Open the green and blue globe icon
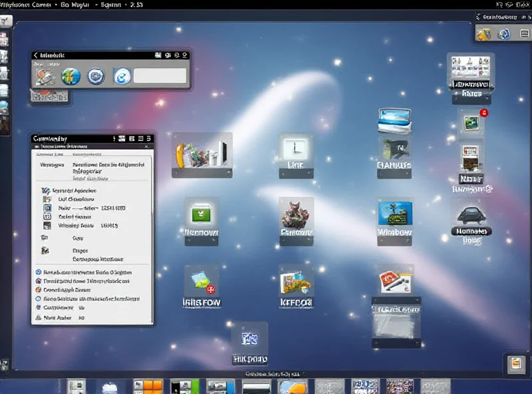This screenshot has width=532, height=394. click(x=70, y=76)
